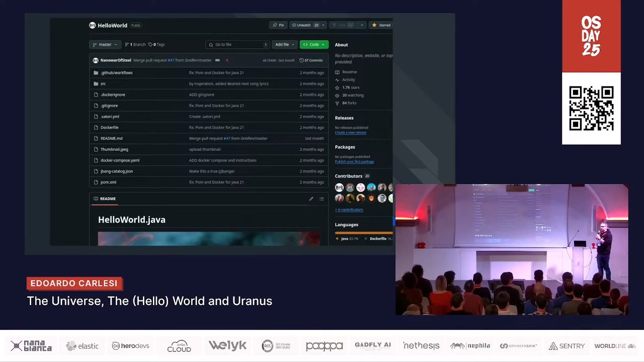Open the 67 Commits history

click(311, 60)
